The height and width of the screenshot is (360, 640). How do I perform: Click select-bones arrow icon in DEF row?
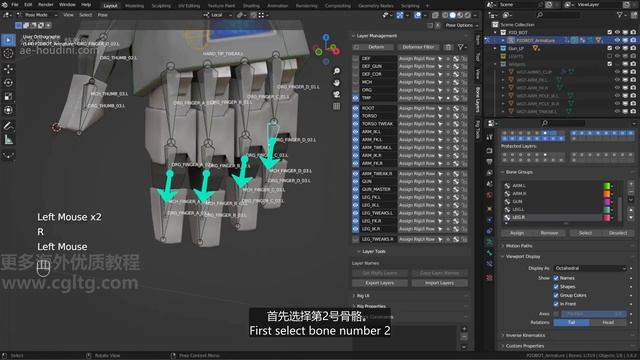click(x=440, y=59)
